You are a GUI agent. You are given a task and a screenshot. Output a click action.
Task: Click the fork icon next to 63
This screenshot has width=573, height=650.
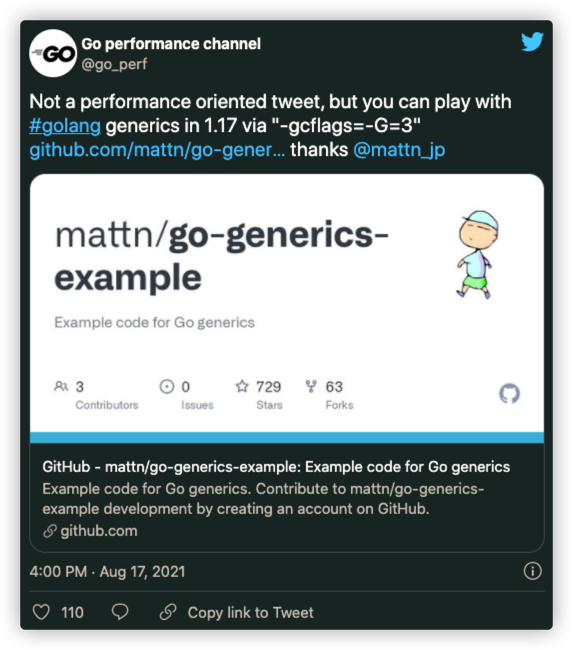311,386
